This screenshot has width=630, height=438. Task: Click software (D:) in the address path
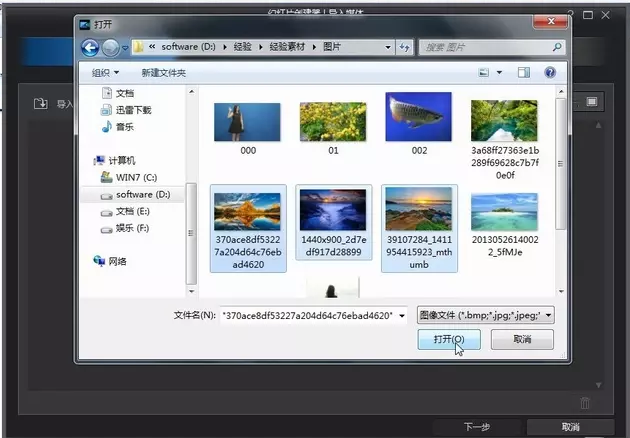(188, 47)
